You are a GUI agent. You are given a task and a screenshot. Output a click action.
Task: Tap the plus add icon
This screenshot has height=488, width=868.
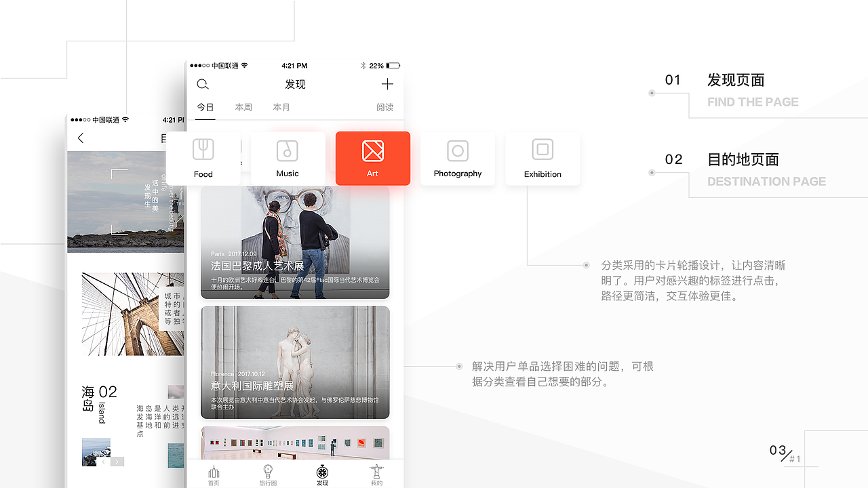[387, 84]
